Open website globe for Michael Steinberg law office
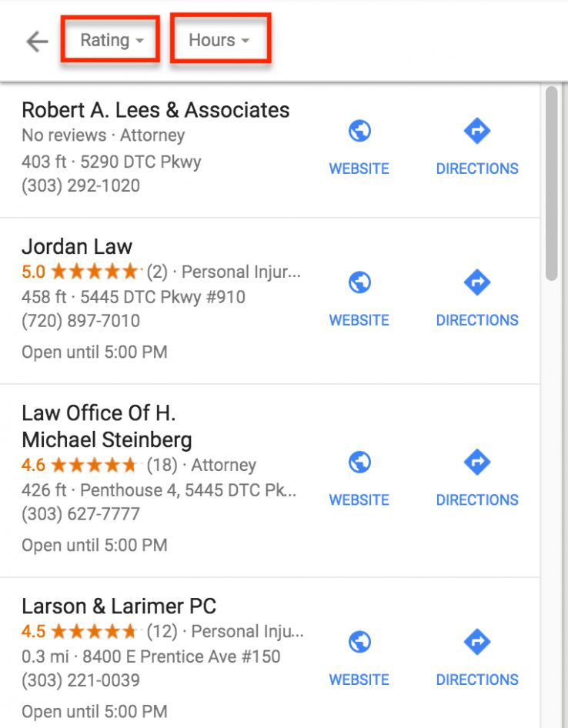The width and height of the screenshot is (568, 728). pos(359,463)
